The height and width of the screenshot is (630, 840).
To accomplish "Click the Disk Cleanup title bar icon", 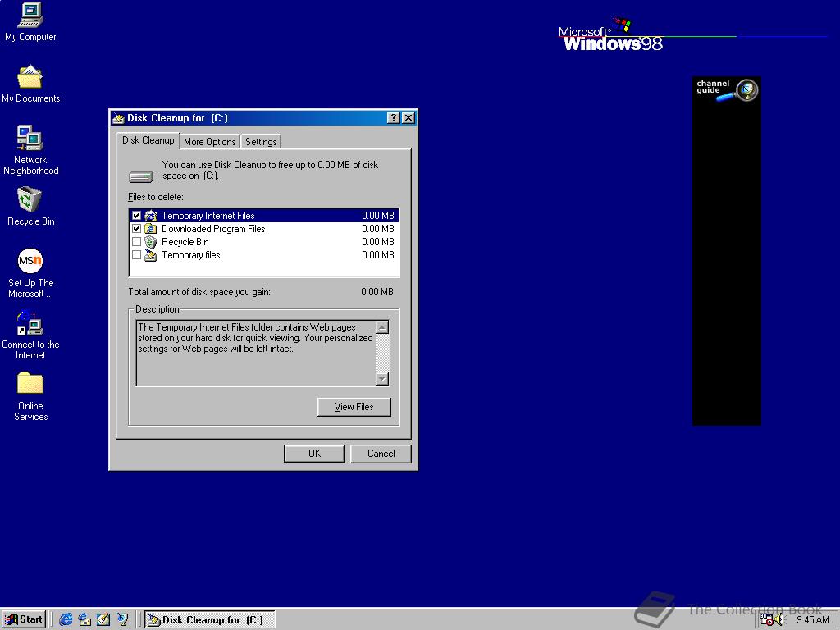I will coord(119,118).
